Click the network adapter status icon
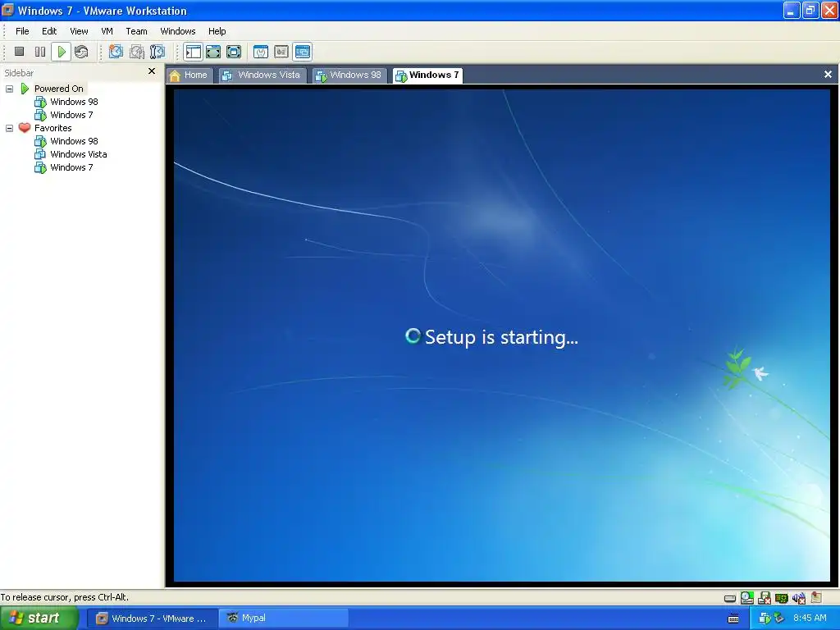Screen dimensions: 840x630 click(x=782, y=598)
